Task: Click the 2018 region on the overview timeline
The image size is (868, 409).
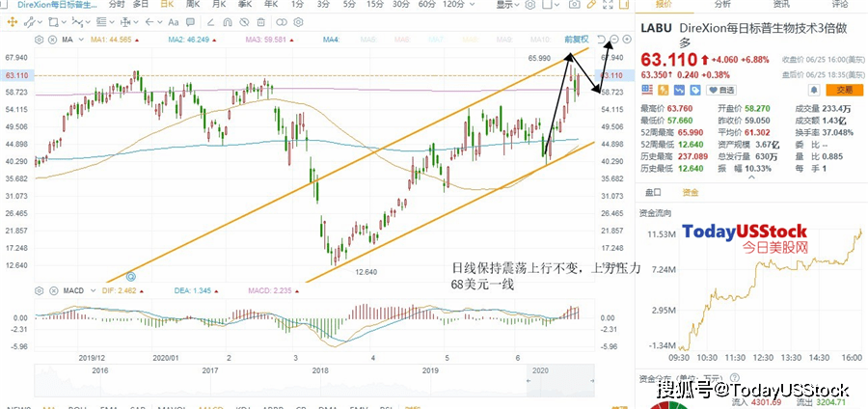Action: 320,369
